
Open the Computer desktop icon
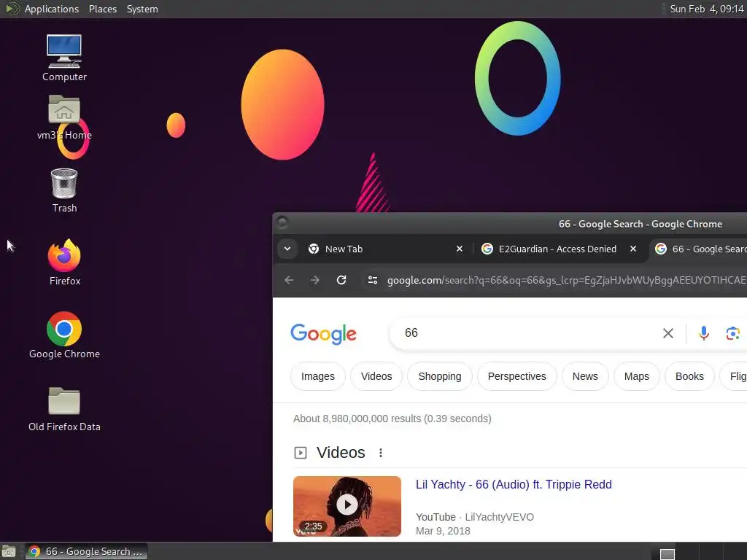pos(64,58)
